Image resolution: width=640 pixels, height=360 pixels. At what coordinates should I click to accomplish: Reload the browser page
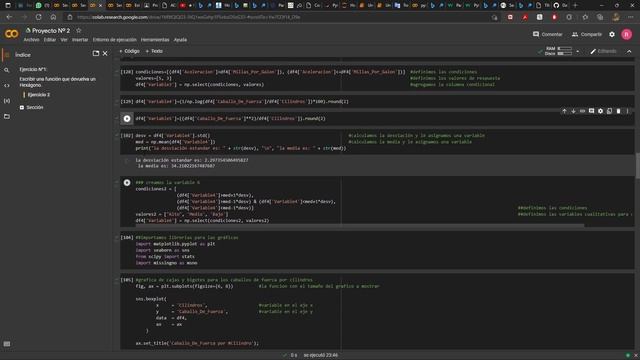[x=38, y=17]
